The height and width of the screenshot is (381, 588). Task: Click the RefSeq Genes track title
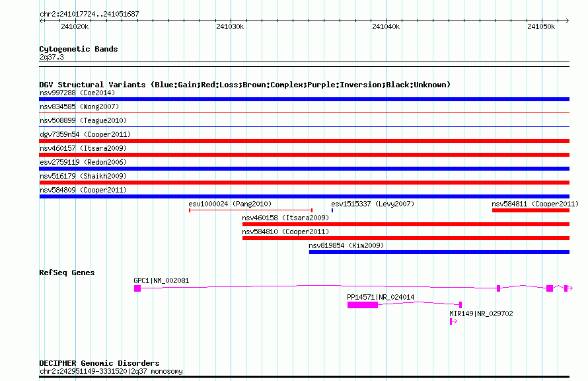pyautogui.click(x=67, y=273)
